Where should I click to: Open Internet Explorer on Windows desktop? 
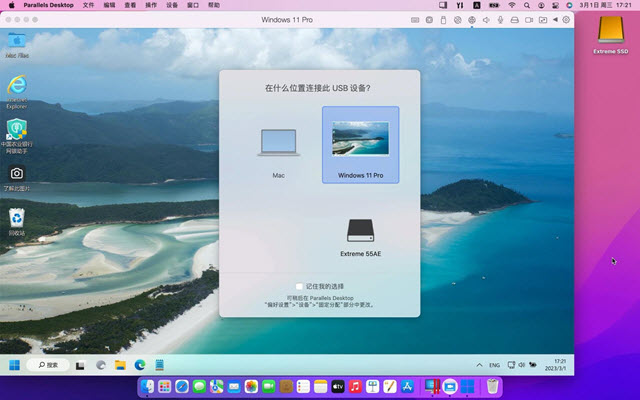(x=17, y=92)
